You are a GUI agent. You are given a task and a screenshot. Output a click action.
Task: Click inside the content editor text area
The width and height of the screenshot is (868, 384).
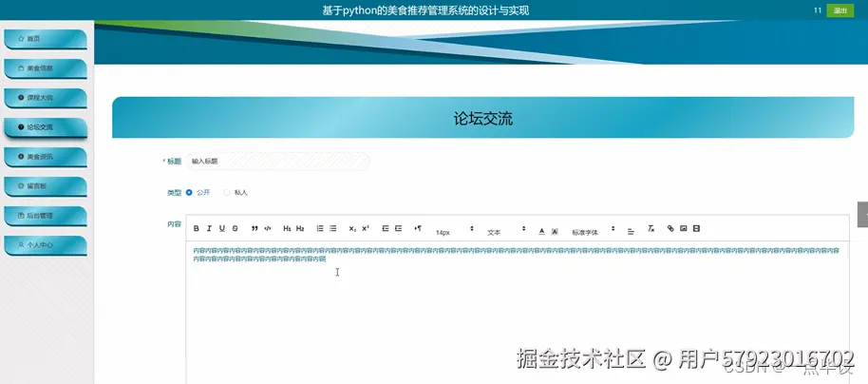(x=517, y=313)
